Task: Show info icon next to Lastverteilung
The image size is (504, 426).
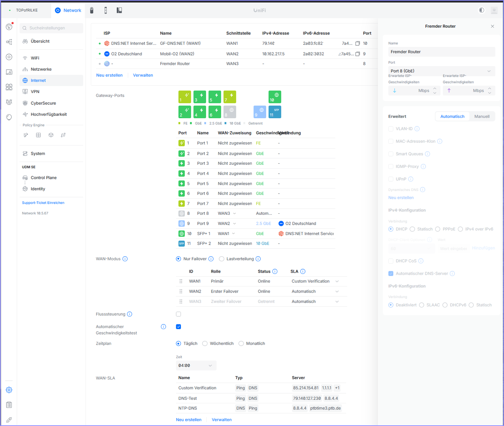Action: (258, 259)
